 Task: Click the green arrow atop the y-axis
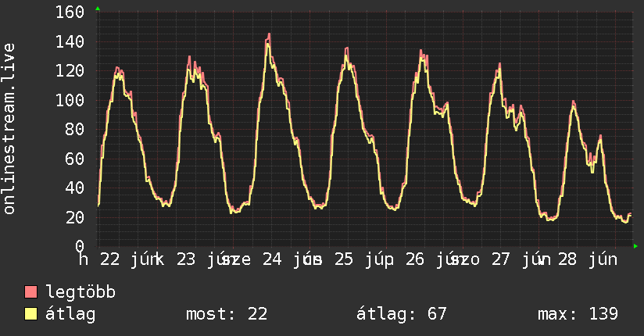coord(98,9)
